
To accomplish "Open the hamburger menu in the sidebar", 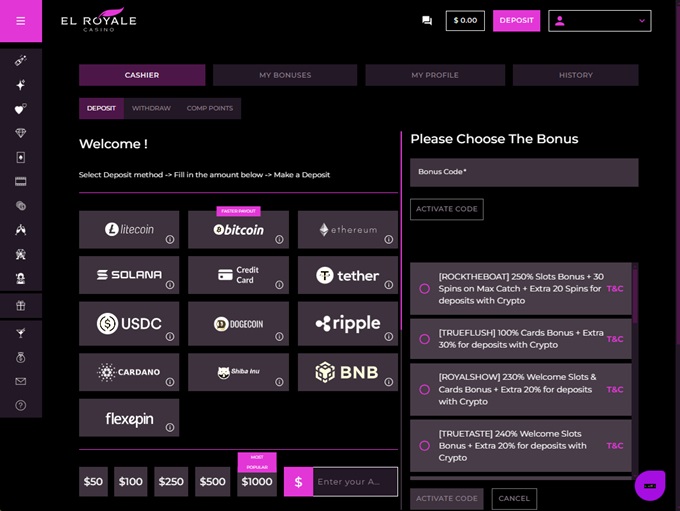I will (21, 21).
